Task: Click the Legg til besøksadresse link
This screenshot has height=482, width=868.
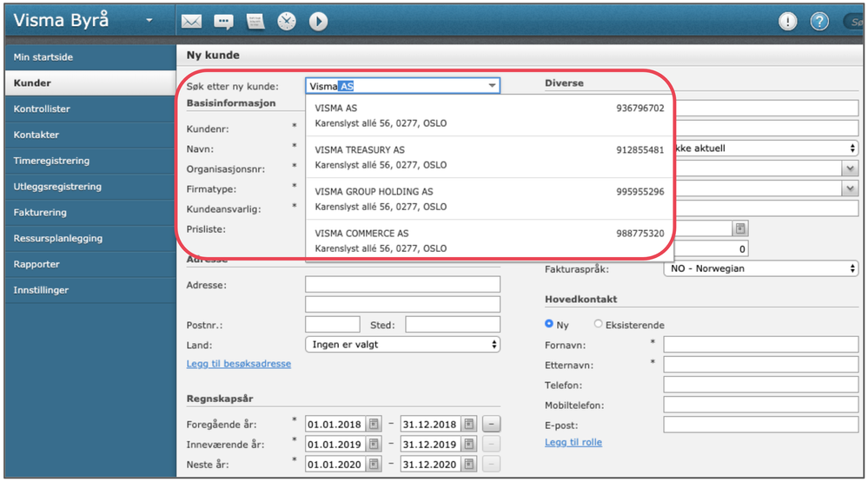Action: coord(239,364)
